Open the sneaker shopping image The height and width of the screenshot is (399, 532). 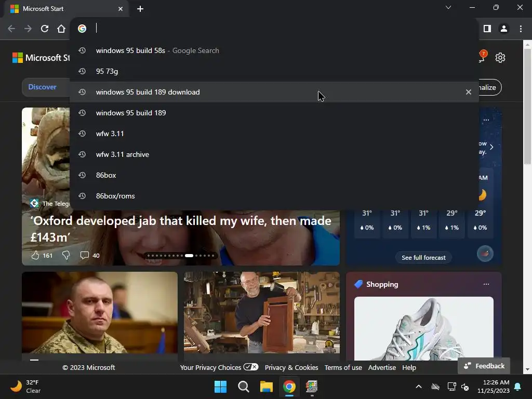pos(424,328)
